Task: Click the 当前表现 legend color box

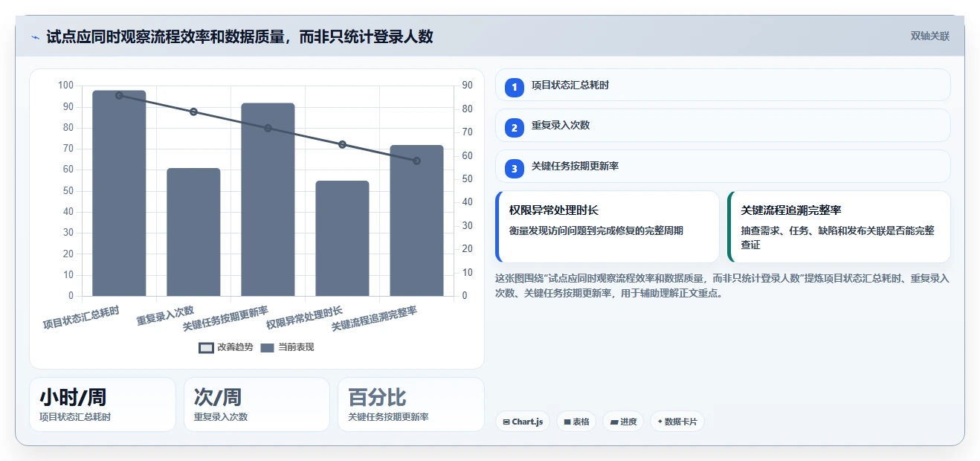Action: pyautogui.click(x=268, y=347)
